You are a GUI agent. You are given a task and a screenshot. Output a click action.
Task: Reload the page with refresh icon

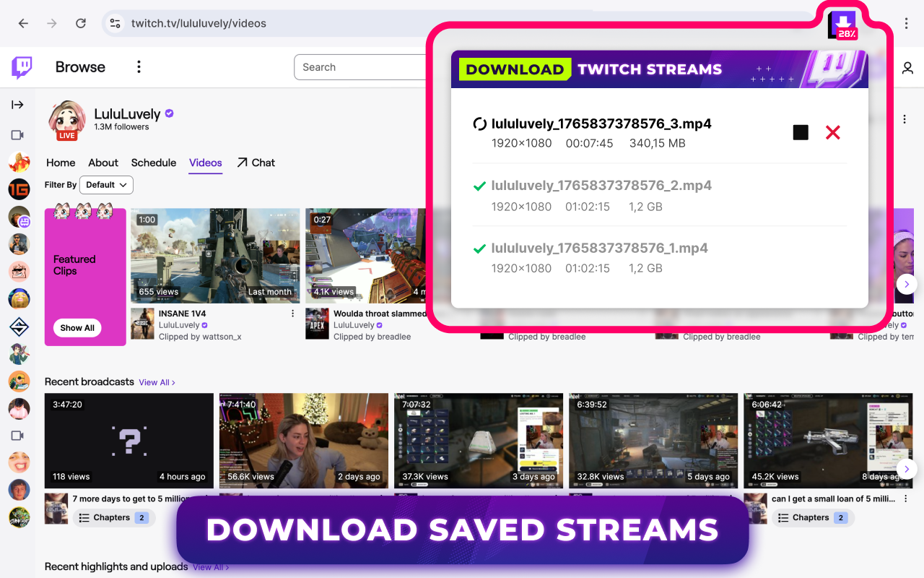pos(81,23)
